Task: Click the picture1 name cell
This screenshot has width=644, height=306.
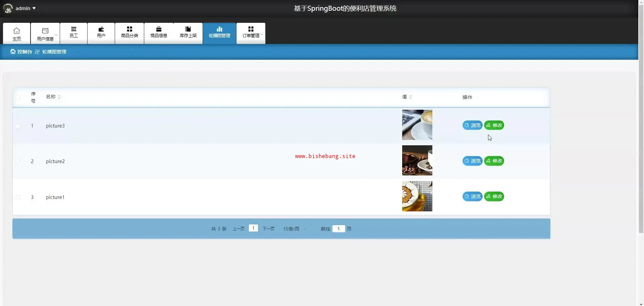Action: tap(55, 197)
